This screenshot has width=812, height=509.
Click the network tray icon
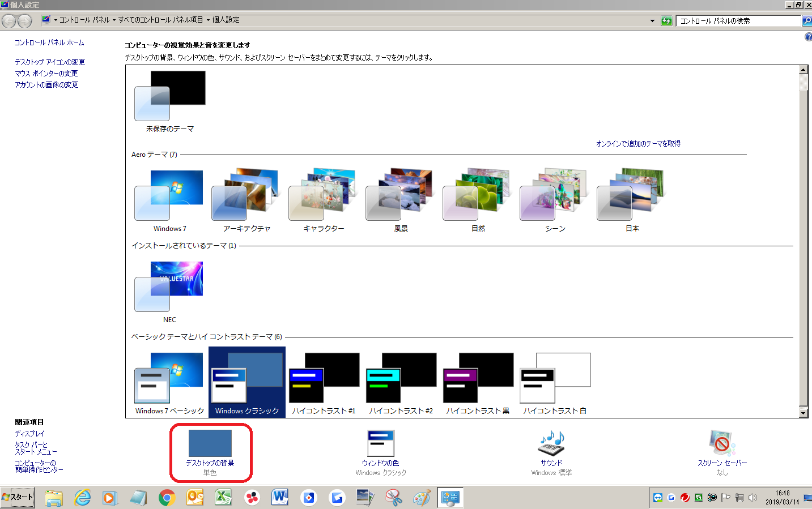739,498
